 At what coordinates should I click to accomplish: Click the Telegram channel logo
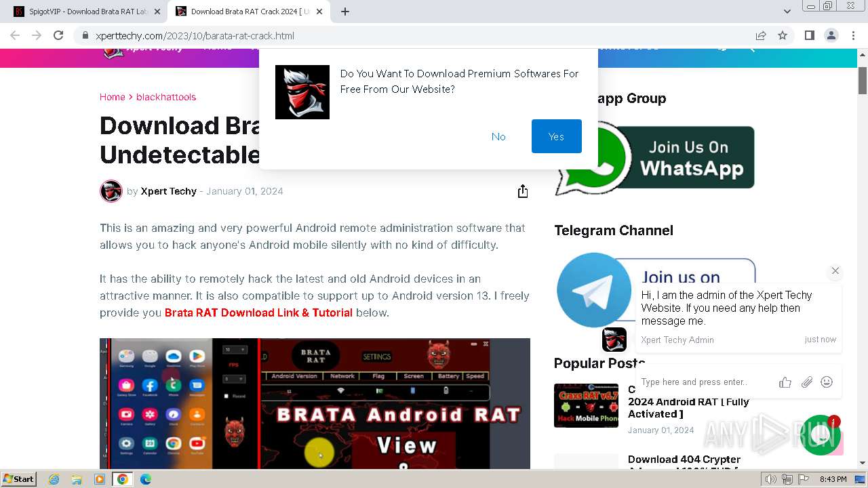[x=594, y=289]
